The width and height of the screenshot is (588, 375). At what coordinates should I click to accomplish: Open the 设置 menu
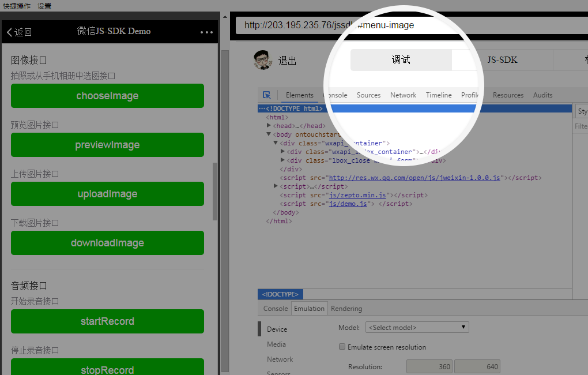click(x=44, y=6)
